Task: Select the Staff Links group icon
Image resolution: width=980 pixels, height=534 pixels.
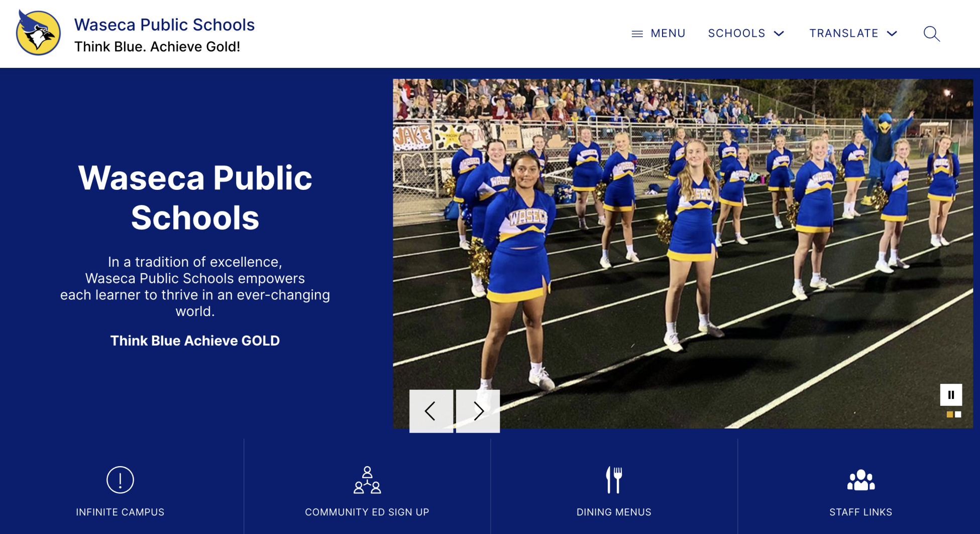Action: click(861, 480)
